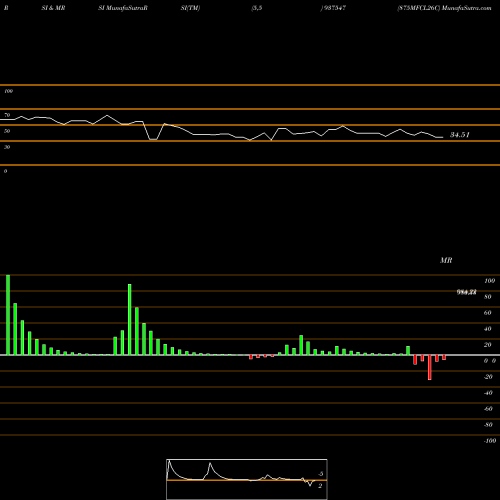Click the MR axis label -60
The width and height of the screenshot is (500, 500).
click(488, 409)
